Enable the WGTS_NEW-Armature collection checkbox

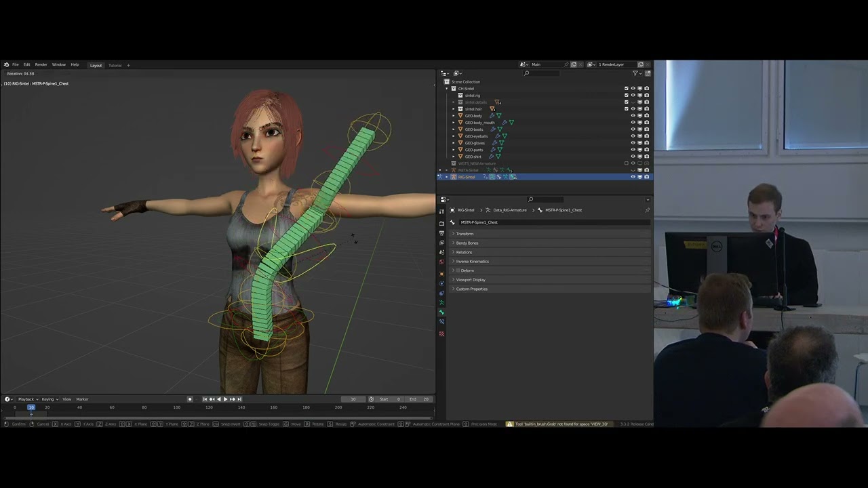[626, 163]
